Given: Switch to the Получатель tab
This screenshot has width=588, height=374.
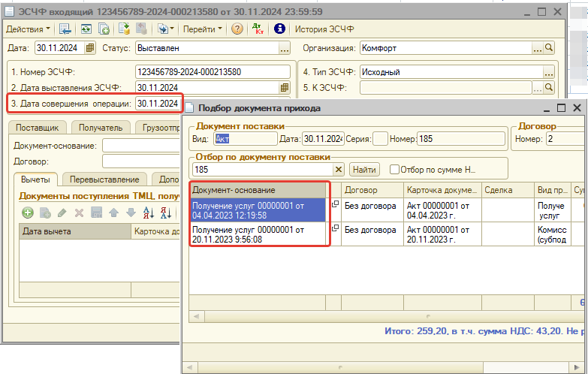Looking at the screenshot, I should (101, 128).
